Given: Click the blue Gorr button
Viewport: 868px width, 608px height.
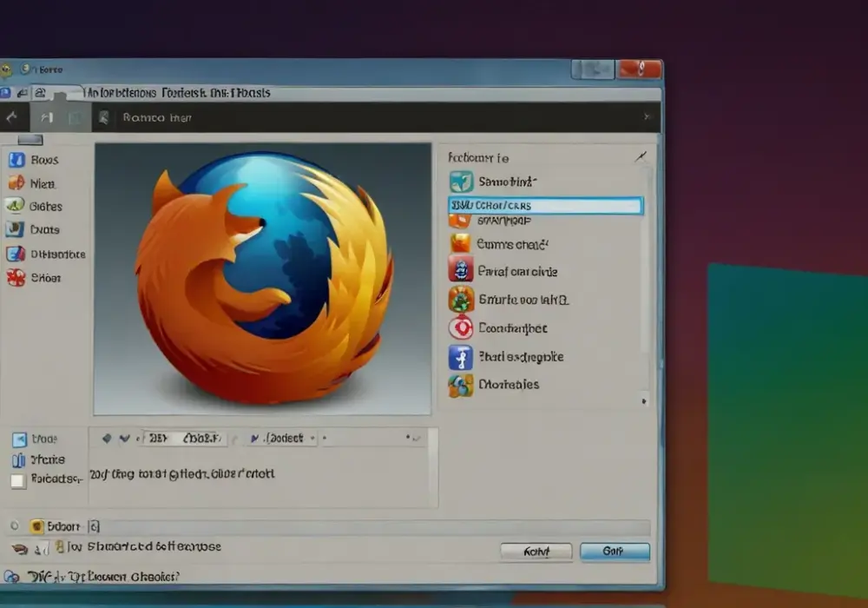Looking at the screenshot, I should pyautogui.click(x=615, y=552).
